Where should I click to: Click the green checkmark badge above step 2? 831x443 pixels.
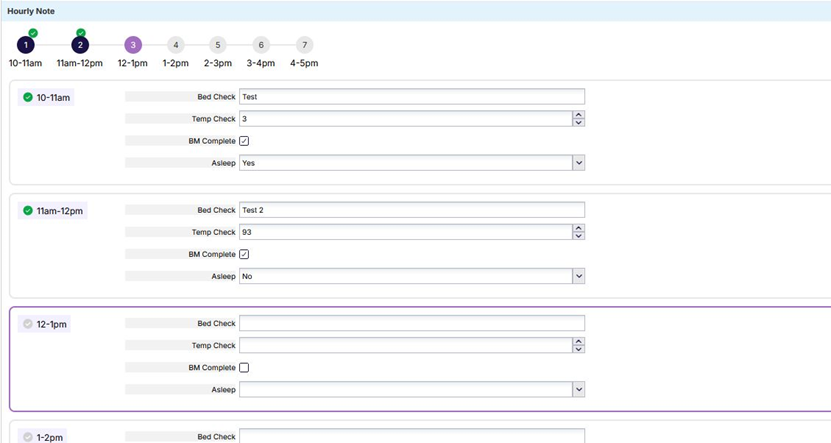[x=81, y=33]
